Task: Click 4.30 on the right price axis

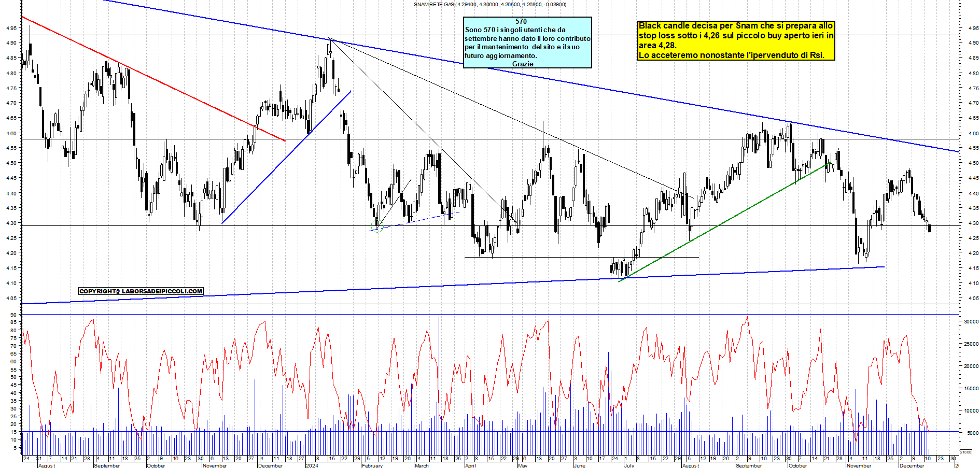Action: tap(973, 223)
